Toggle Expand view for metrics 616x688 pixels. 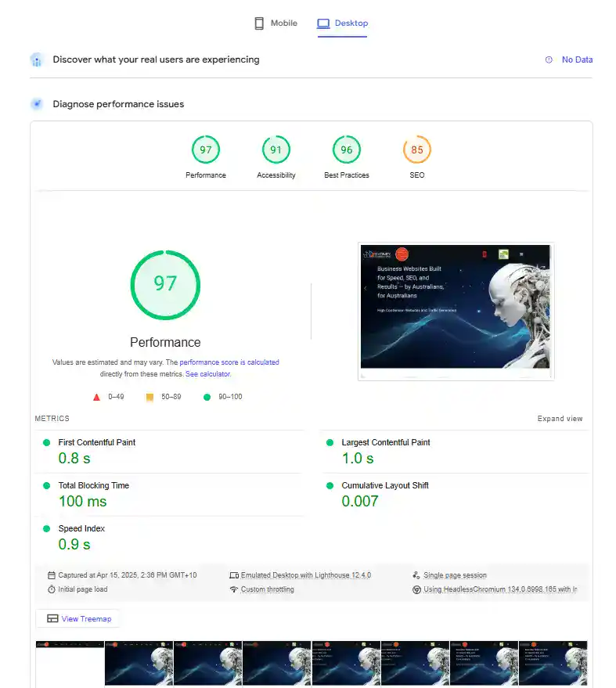coord(560,419)
